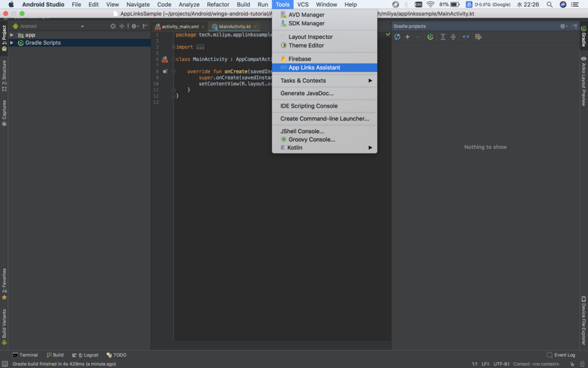Open Event Log
This screenshot has height=368, width=588.
(560, 355)
